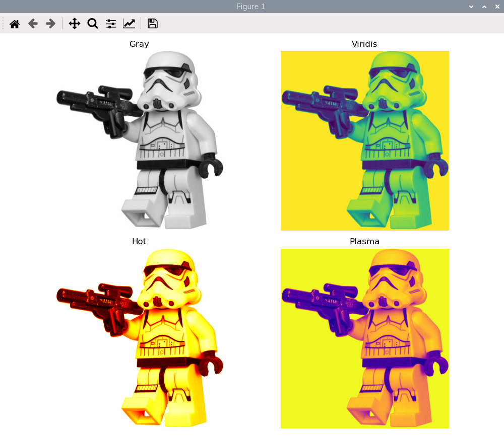The image size is (504, 436).
Task: Reset the view with the Home icon
Action: coord(15,24)
